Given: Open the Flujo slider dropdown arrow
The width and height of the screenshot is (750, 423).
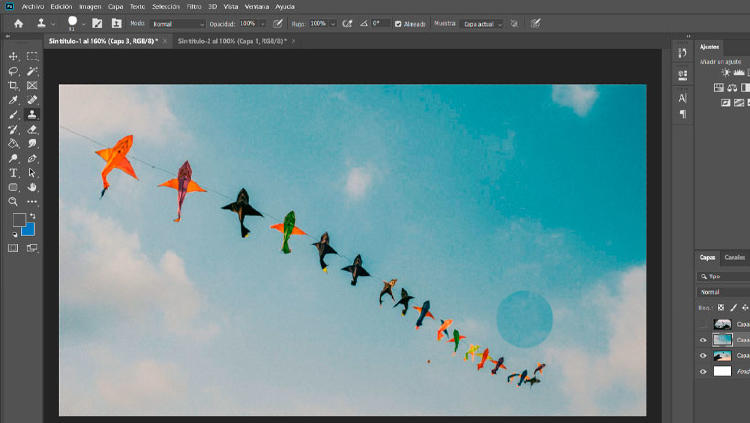Looking at the screenshot, I should coord(333,24).
